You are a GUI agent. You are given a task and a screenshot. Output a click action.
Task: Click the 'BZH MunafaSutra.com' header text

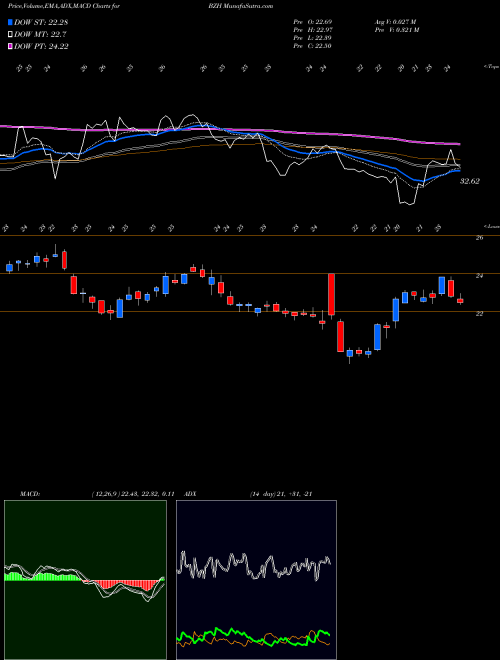(x=241, y=6)
